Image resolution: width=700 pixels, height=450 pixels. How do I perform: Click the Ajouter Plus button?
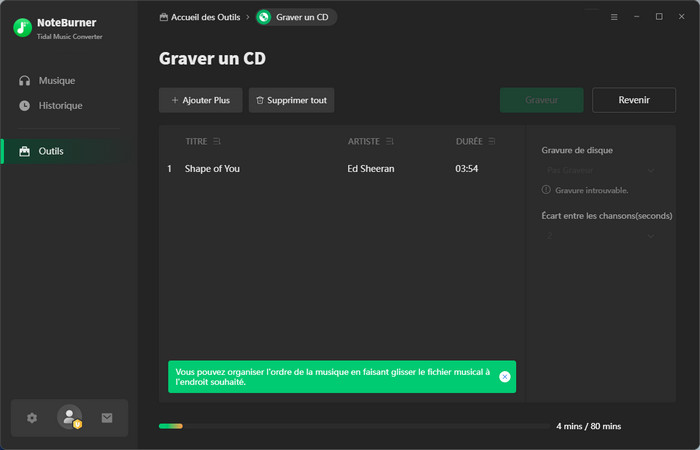[x=200, y=100]
